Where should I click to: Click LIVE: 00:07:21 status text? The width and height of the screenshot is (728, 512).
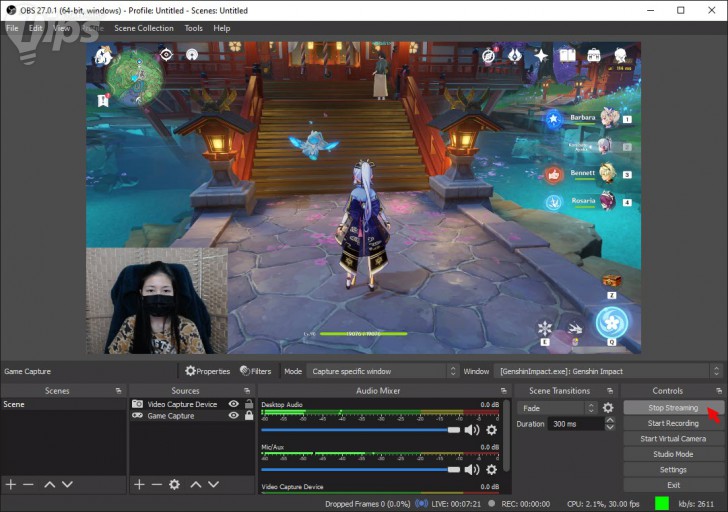pyautogui.click(x=456, y=504)
